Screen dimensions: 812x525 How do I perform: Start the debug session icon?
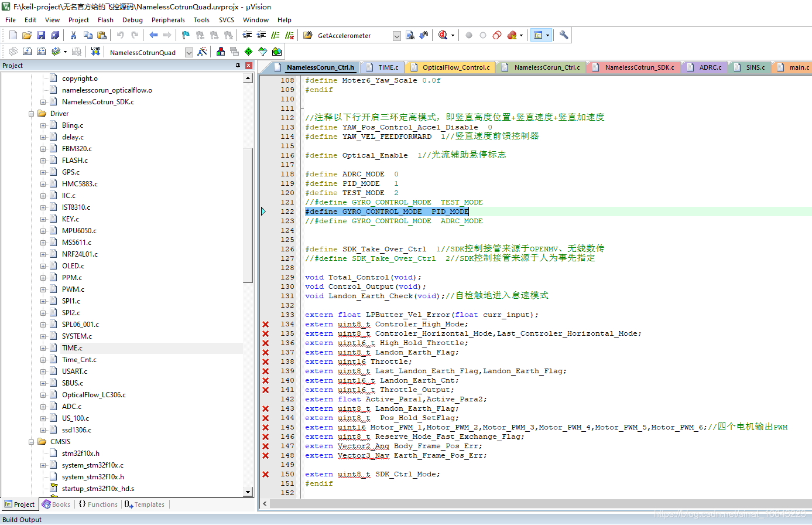point(443,35)
